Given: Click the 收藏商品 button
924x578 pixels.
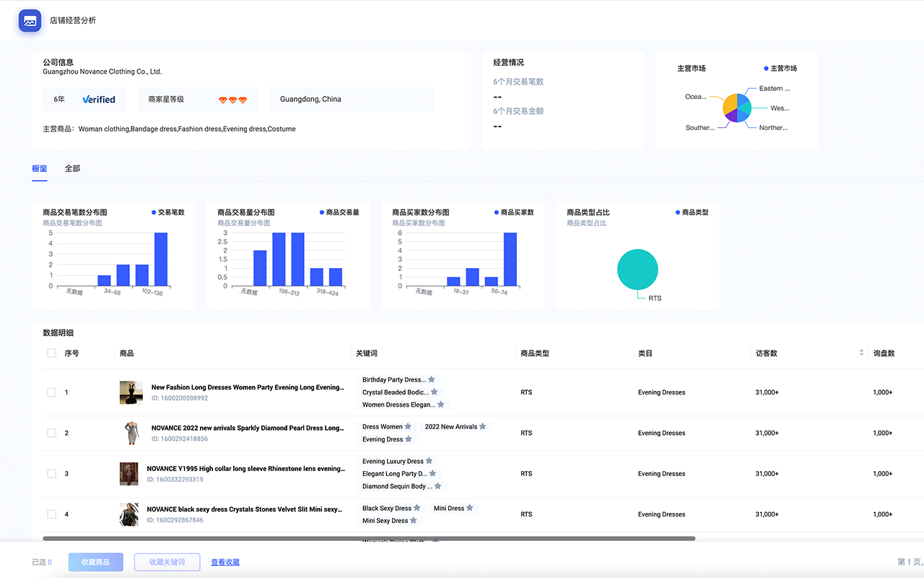Looking at the screenshot, I should [x=96, y=562].
